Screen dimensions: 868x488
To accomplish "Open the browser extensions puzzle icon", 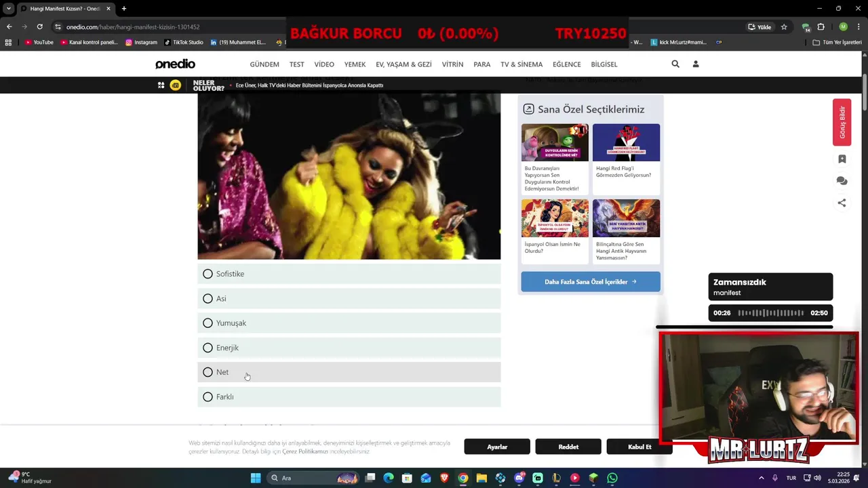I will tap(821, 26).
